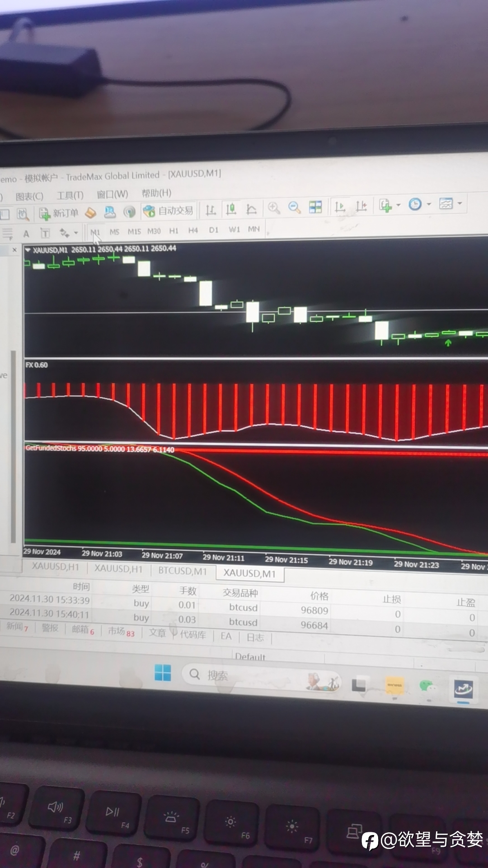
Task: Expand the indicators list dropdown arrow
Action: click(399, 205)
